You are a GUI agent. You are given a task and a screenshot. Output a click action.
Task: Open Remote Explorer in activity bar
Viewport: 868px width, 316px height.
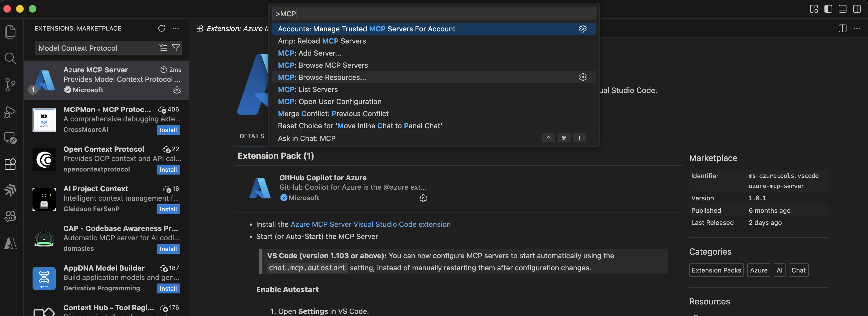point(10,138)
